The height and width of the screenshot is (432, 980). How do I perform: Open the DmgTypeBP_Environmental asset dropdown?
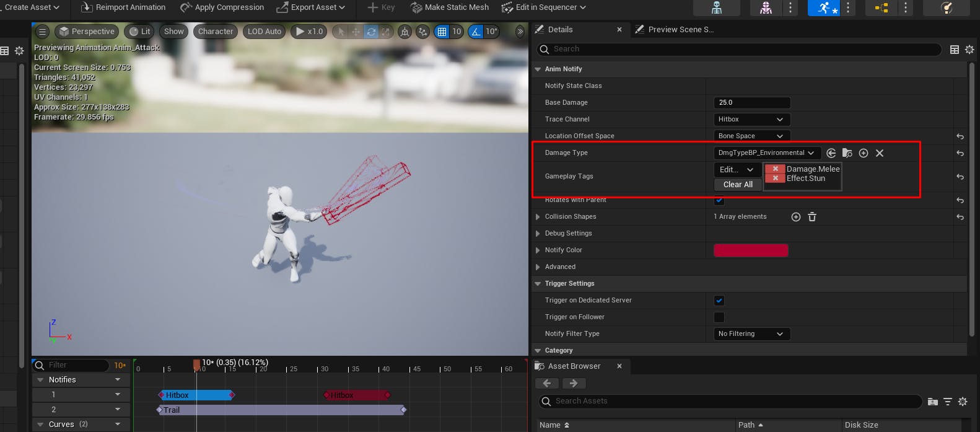768,153
